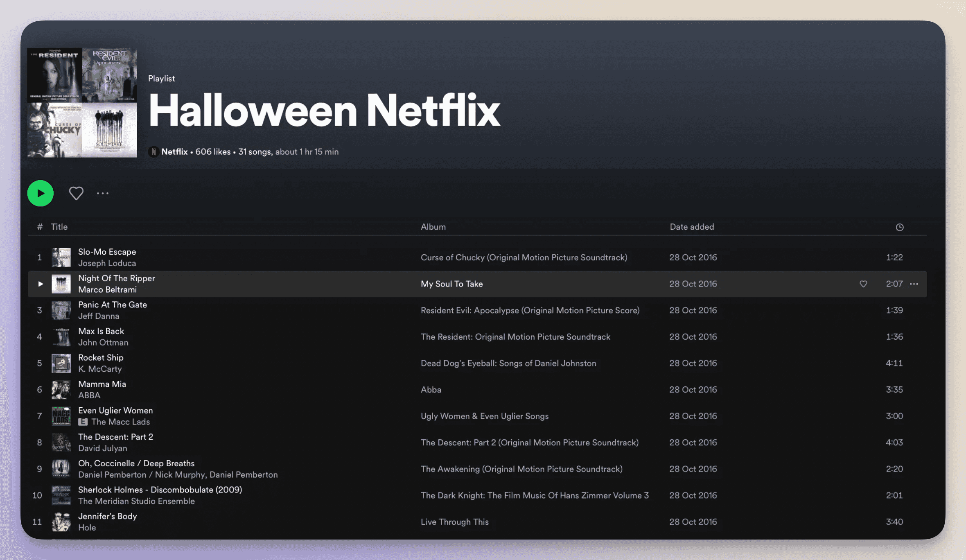Image resolution: width=966 pixels, height=560 pixels.
Task: Play the Night Of The Ripper track
Action: [40, 284]
